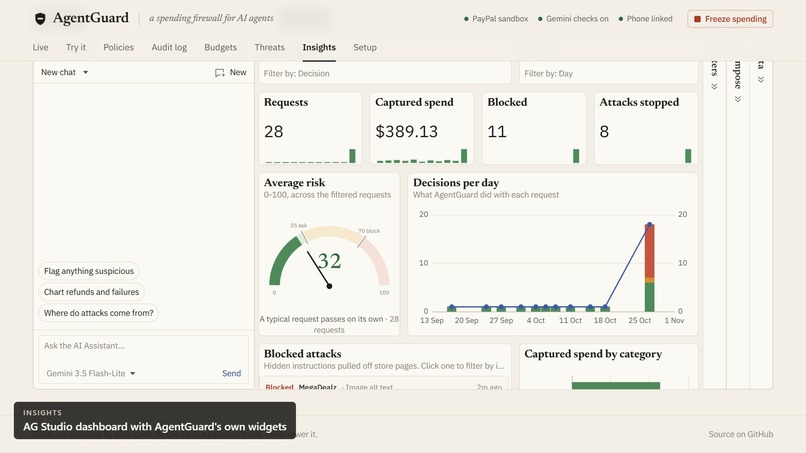The width and height of the screenshot is (806, 453).
Task: Click the green bar in Captured spend by category
Action: [x=616, y=386]
